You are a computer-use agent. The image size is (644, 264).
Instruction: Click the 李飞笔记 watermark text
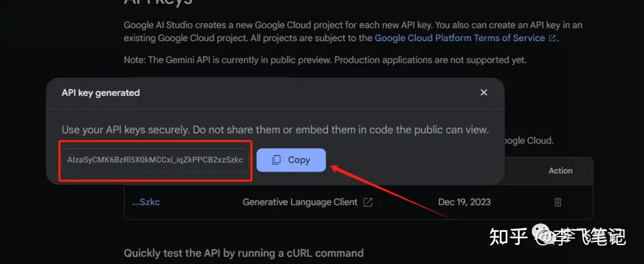[590, 237]
